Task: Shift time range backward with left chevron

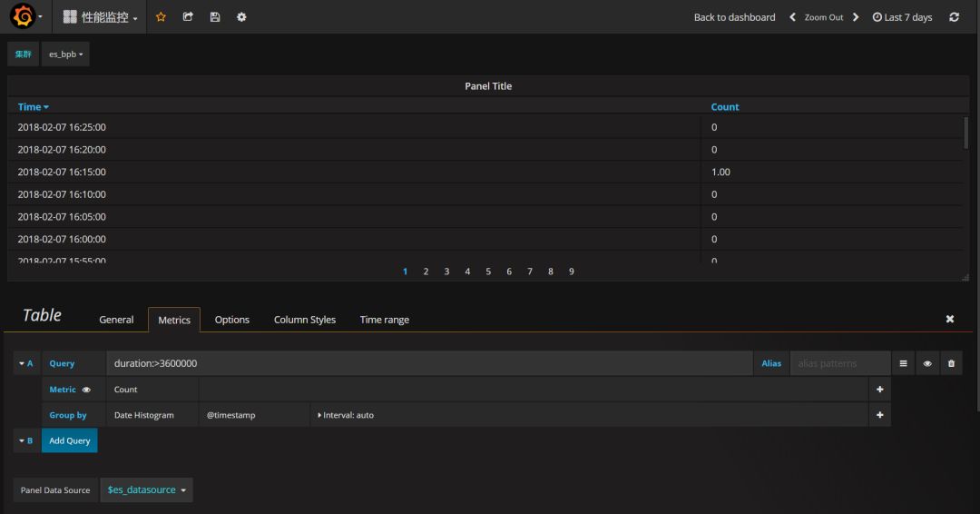Action: (x=792, y=17)
